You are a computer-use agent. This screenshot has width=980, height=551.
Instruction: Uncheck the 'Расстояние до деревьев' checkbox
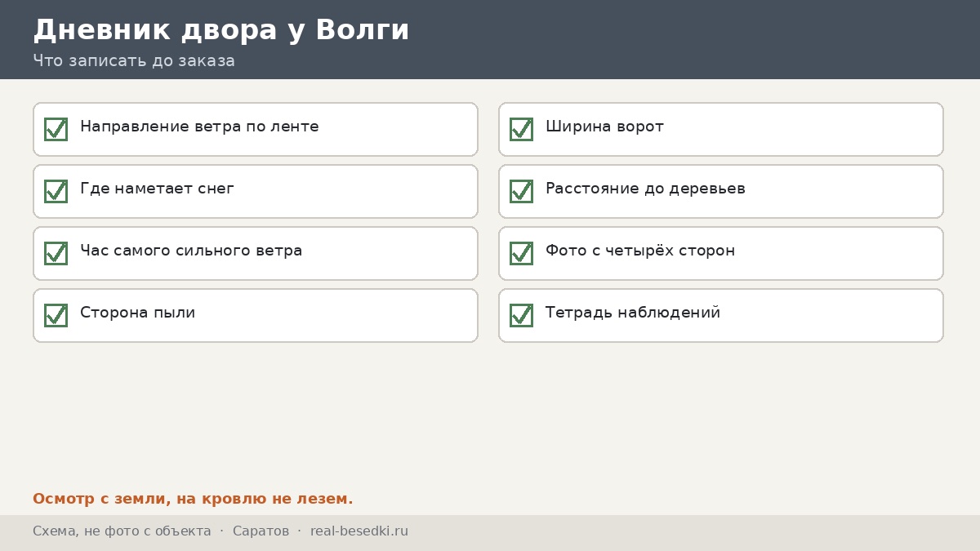click(521, 191)
